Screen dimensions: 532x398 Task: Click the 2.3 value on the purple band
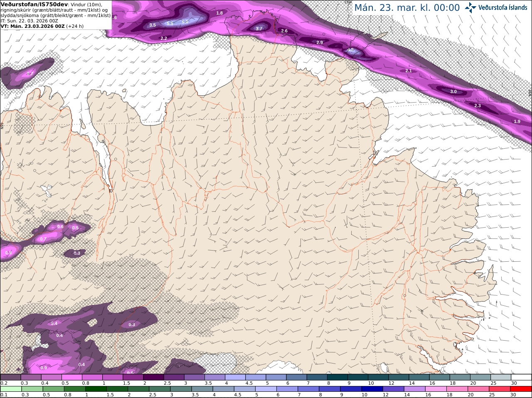point(478,106)
